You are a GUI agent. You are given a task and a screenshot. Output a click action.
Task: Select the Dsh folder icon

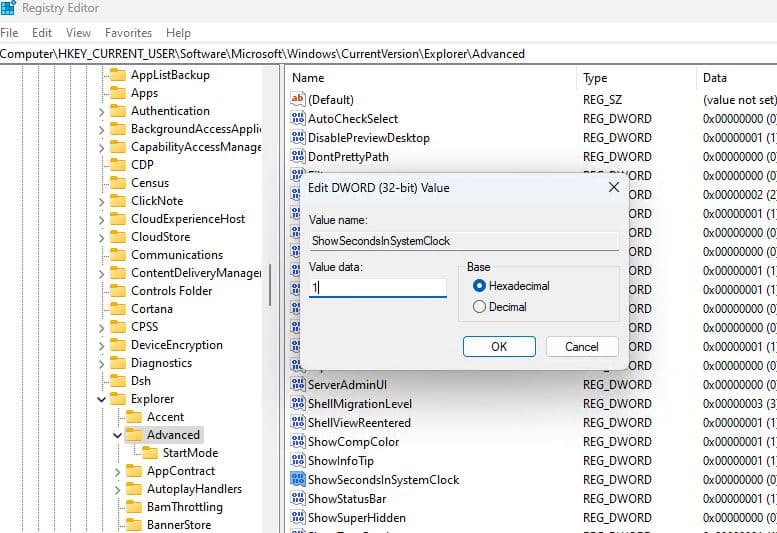117,380
